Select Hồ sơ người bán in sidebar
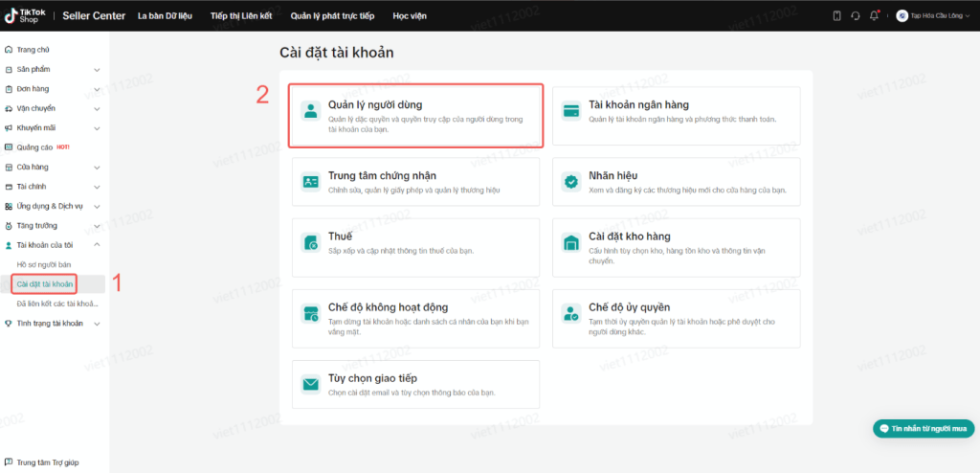This screenshot has width=980, height=473. (x=44, y=264)
